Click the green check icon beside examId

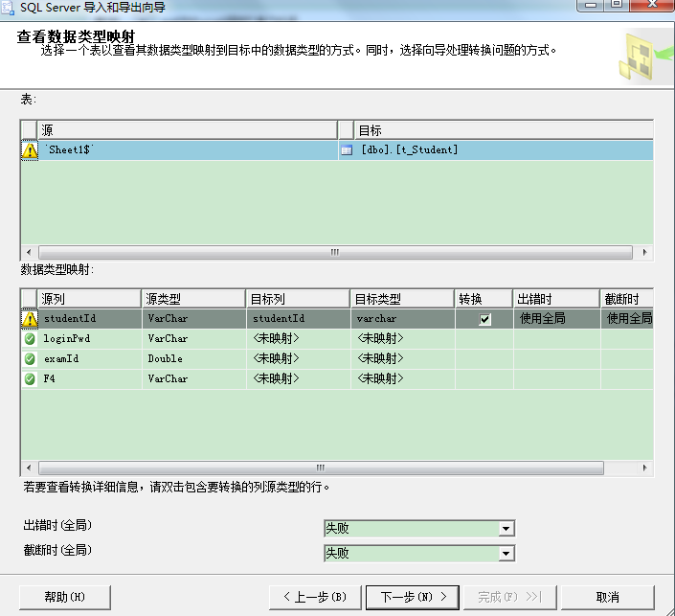tap(30, 359)
